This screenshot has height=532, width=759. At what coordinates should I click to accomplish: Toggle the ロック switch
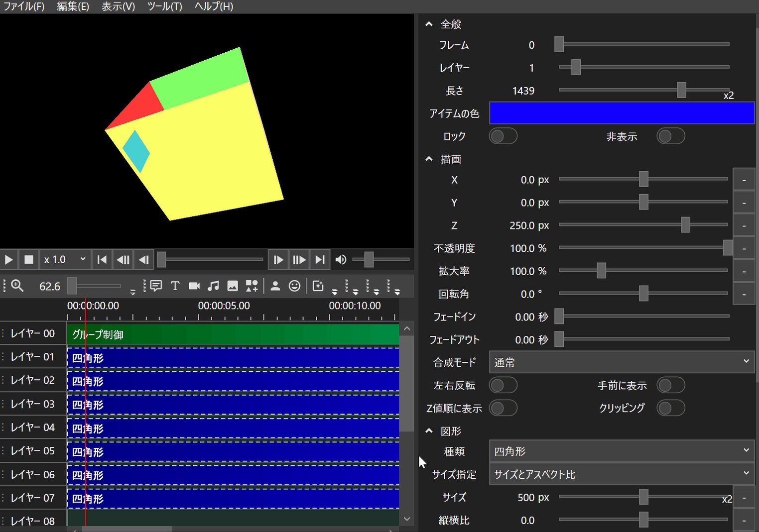503,136
